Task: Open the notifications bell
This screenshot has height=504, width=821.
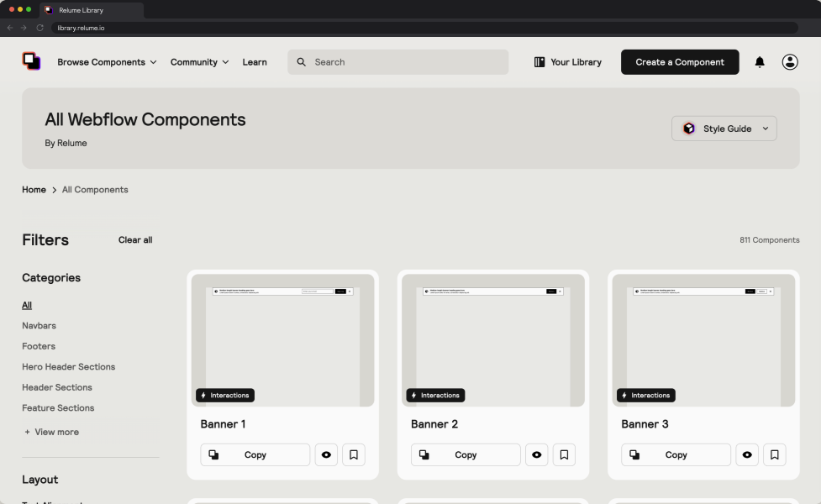Action: 760,62
